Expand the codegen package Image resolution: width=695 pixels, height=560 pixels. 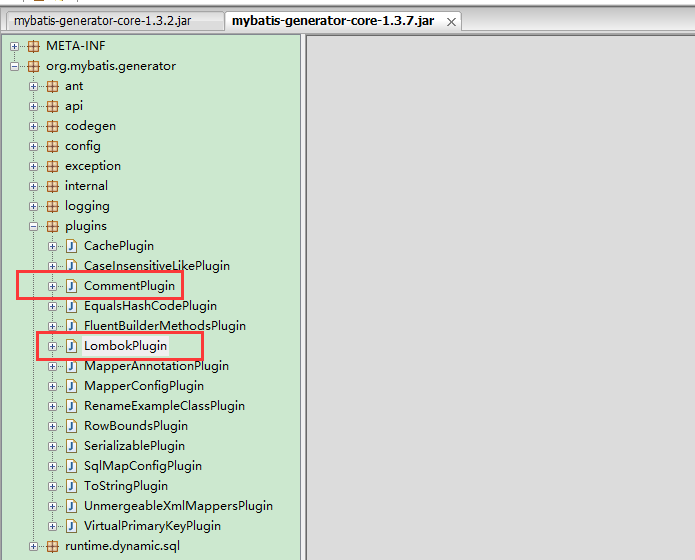click(x=33, y=126)
